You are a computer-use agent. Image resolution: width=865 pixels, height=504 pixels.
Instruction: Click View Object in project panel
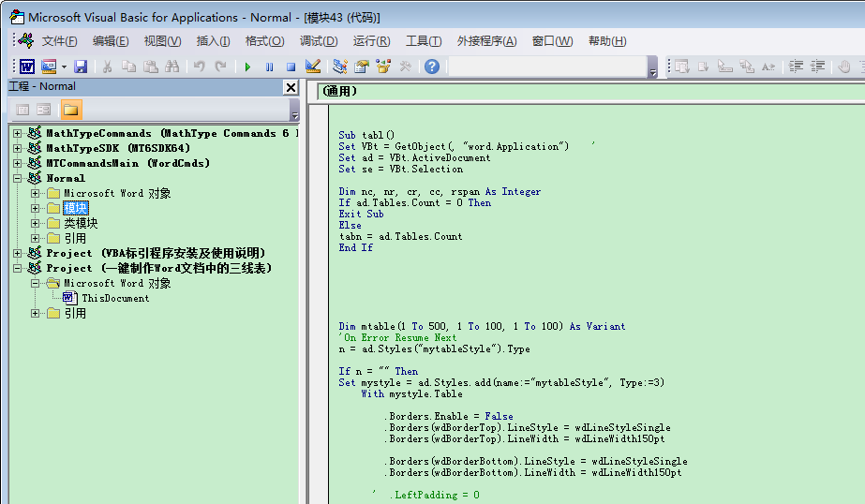44,110
